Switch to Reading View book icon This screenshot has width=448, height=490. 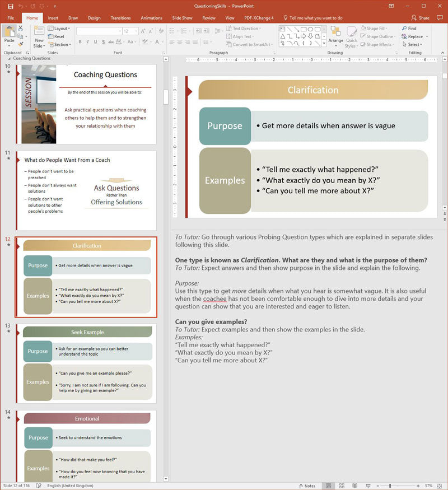coord(355,486)
